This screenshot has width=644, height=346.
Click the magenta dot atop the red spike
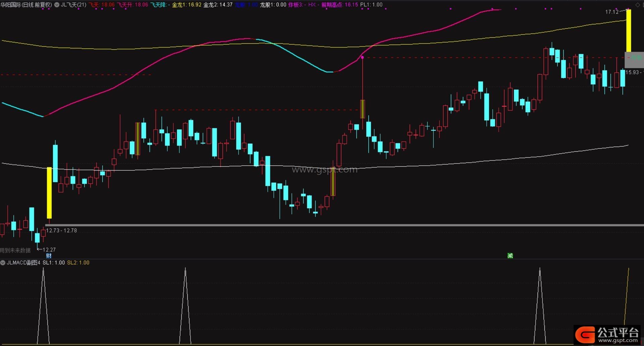coord(362,58)
